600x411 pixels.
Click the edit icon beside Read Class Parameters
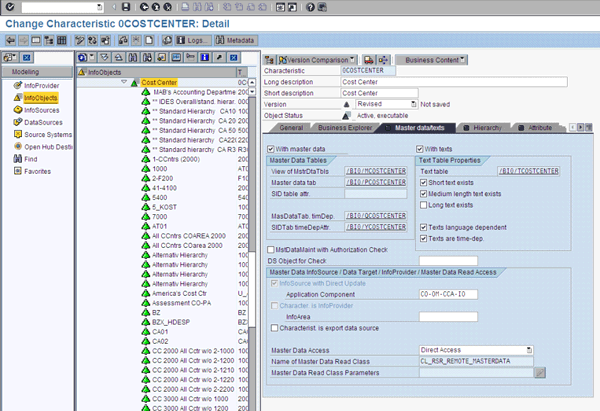point(539,372)
